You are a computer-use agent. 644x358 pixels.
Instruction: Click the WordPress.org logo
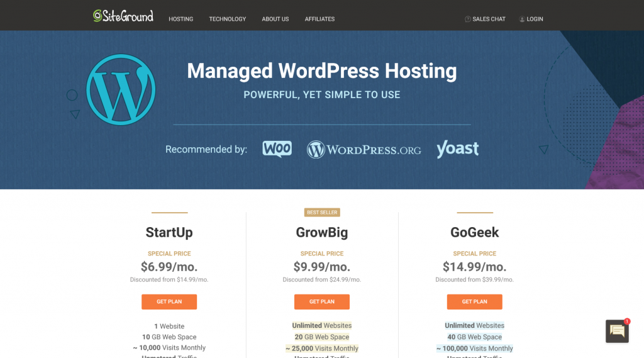click(364, 150)
